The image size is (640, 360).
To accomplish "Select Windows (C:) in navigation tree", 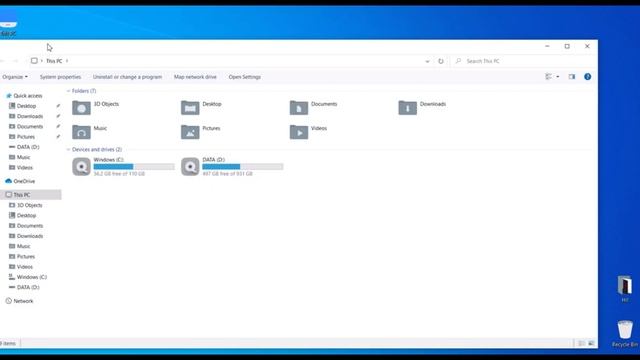I will point(31,277).
